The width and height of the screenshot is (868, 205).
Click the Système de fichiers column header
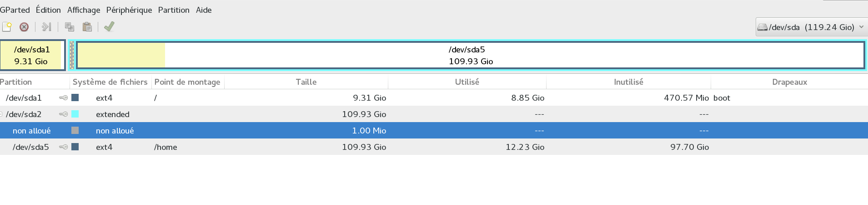coord(110,82)
